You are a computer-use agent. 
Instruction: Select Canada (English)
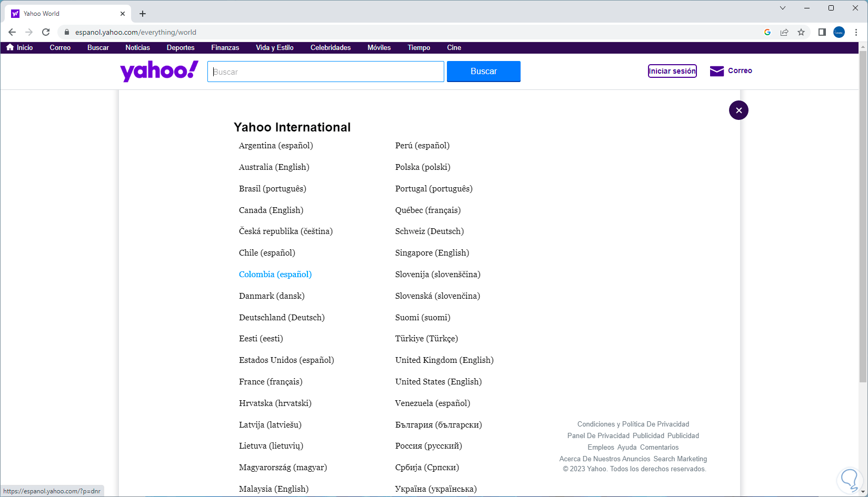pyautogui.click(x=271, y=210)
